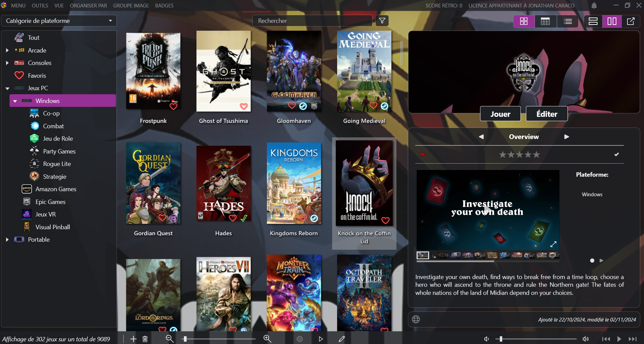The height and width of the screenshot is (344, 644).
Task: Adjust music volume slider
Action: pos(536,339)
